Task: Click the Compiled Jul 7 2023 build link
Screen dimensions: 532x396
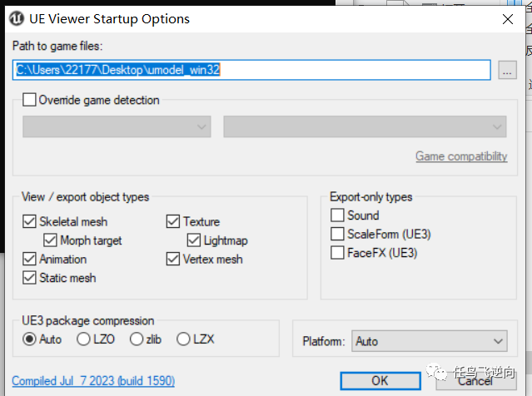Action: pos(93,381)
